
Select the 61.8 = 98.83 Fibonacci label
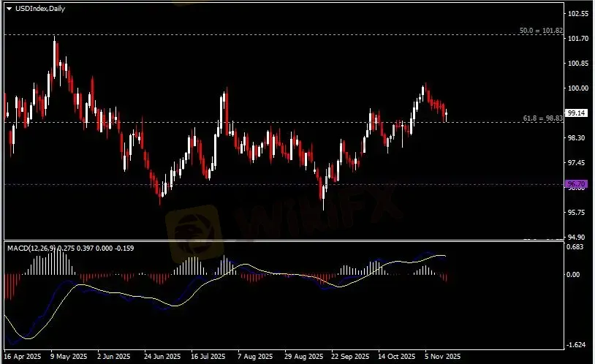[x=542, y=118]
